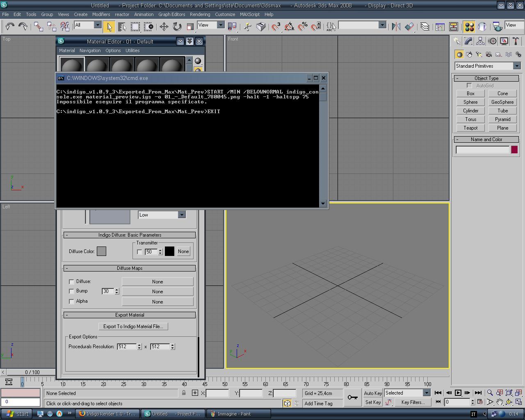
Task: Click Export To Indigo Material File button
Action: coord(133,326)
